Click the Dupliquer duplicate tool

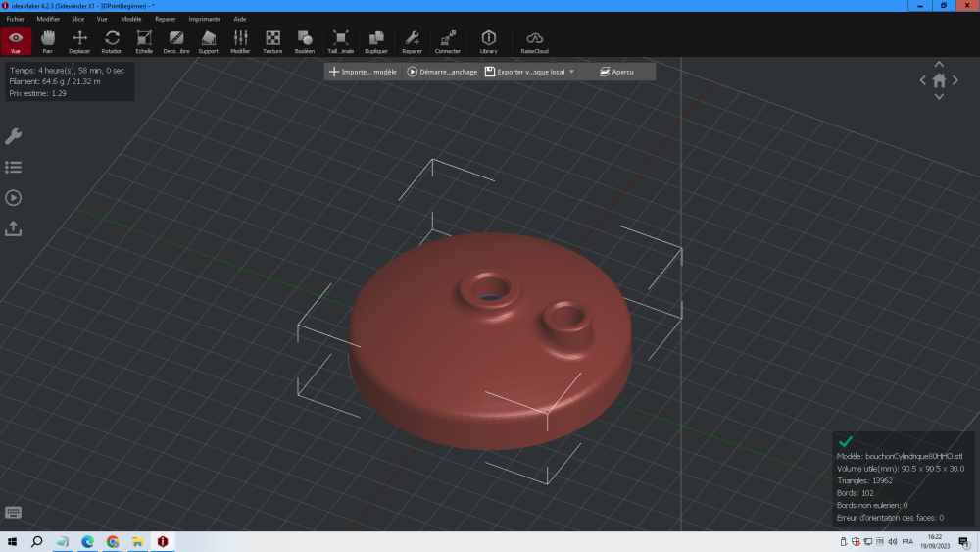pyautogui.click(x=376, y=41)
